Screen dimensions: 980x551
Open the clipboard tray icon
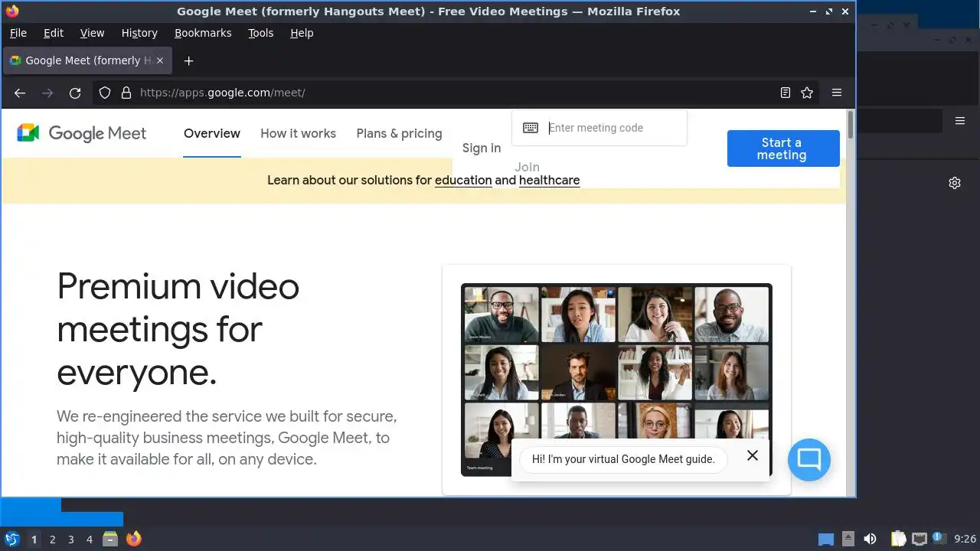click(x=898, y=539)
